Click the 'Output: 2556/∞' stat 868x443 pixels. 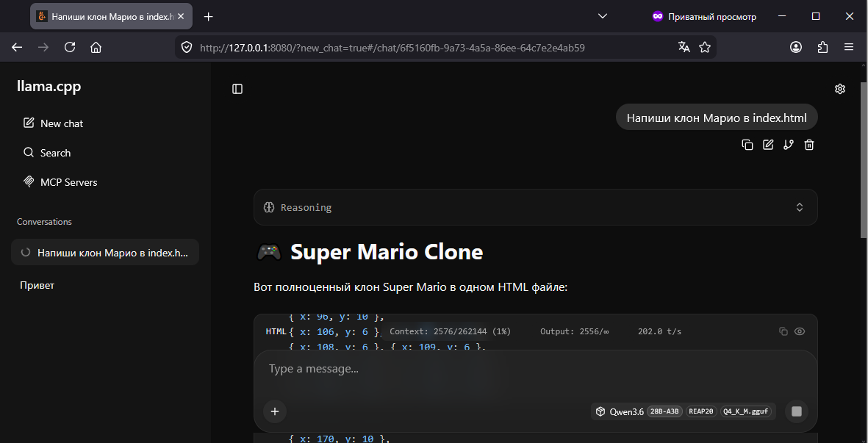575,331
